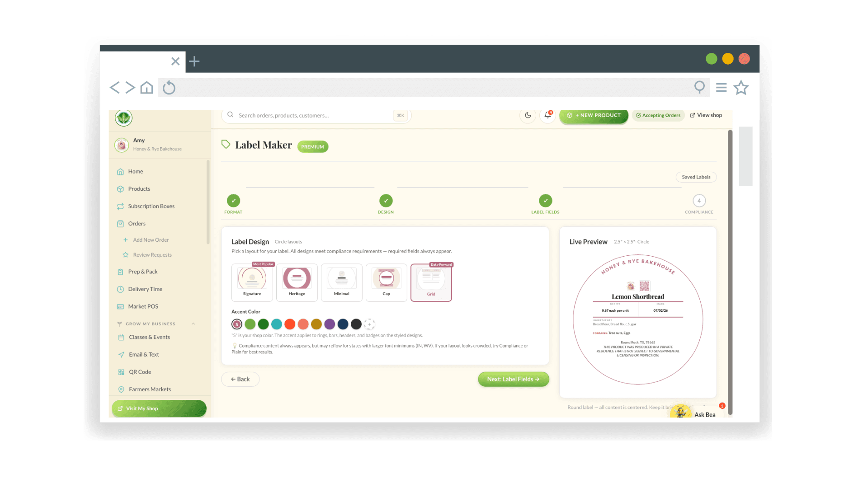Click the Email & Text send icon
868x488 pixels.
(x=121, y=355)
